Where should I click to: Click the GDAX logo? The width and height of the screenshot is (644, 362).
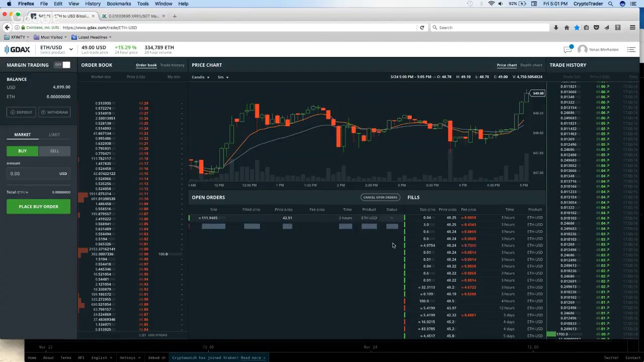point(18,49)
